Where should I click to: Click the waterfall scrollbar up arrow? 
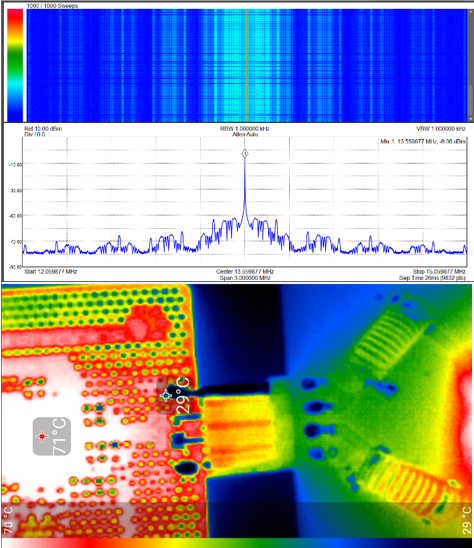[471, 12]
